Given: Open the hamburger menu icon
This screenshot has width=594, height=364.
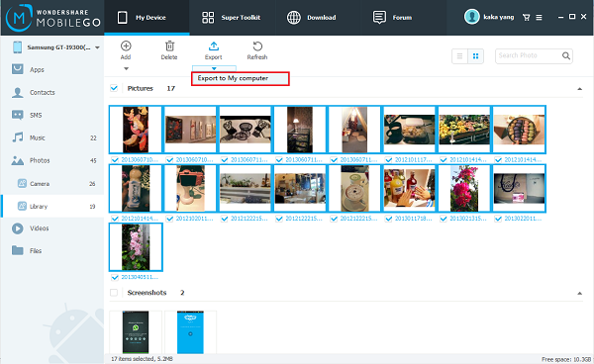Looking at the screenshot, I should click(539, 18).
